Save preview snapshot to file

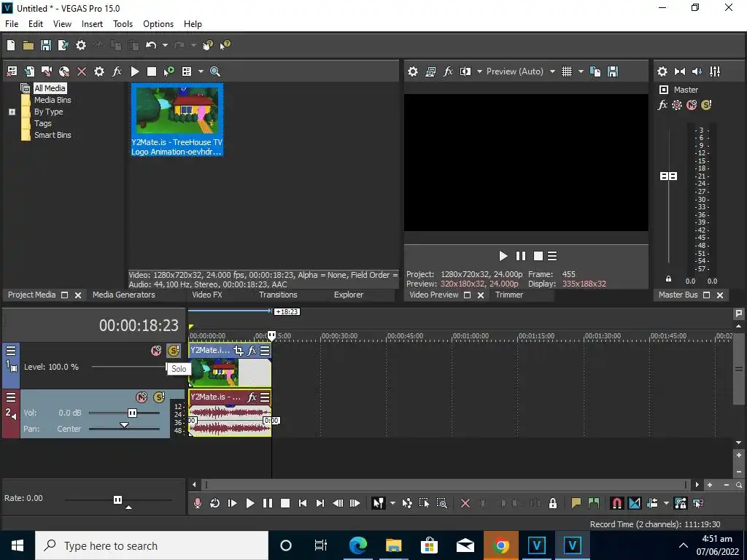click(x=613, y=71)
